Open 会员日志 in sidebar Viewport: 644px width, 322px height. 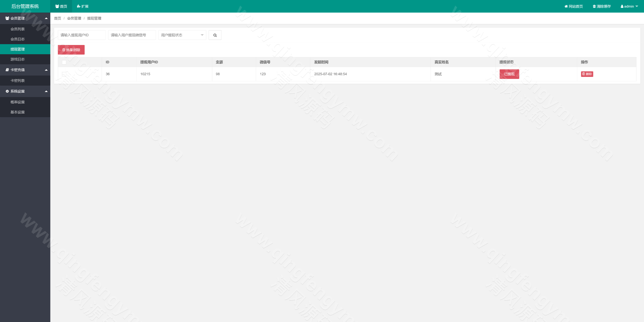click(25, 39)
